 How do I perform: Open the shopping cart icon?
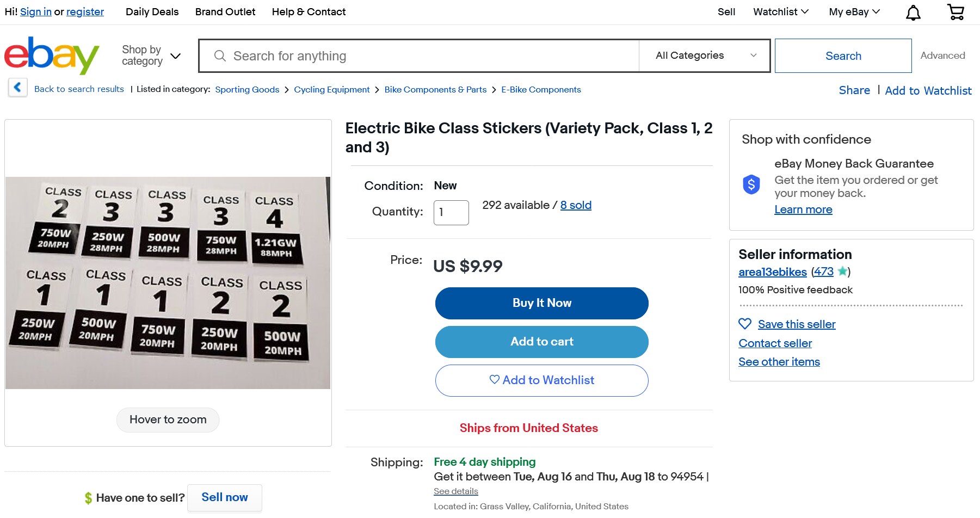pyautogui.click(x=956, y=12)
